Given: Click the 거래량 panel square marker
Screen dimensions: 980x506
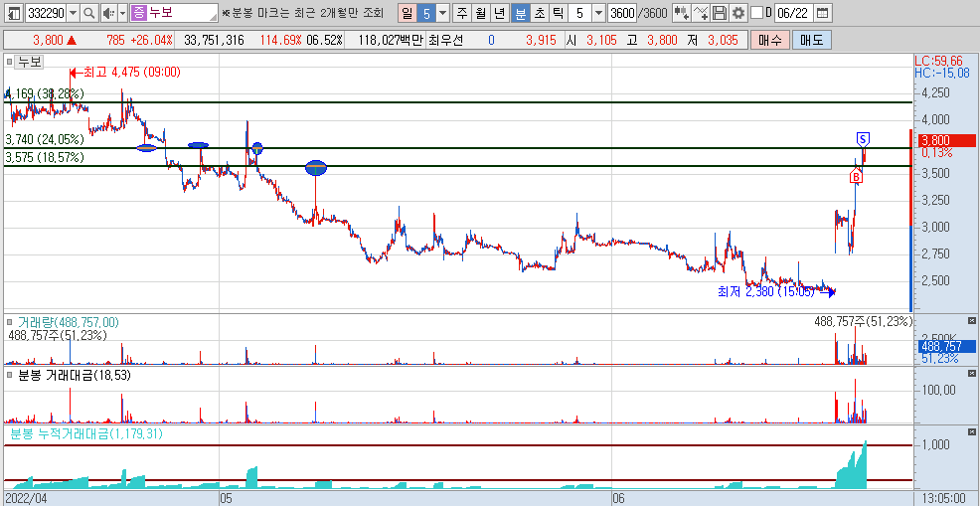Looking at the screenshot, I should [x=9, y=322].
